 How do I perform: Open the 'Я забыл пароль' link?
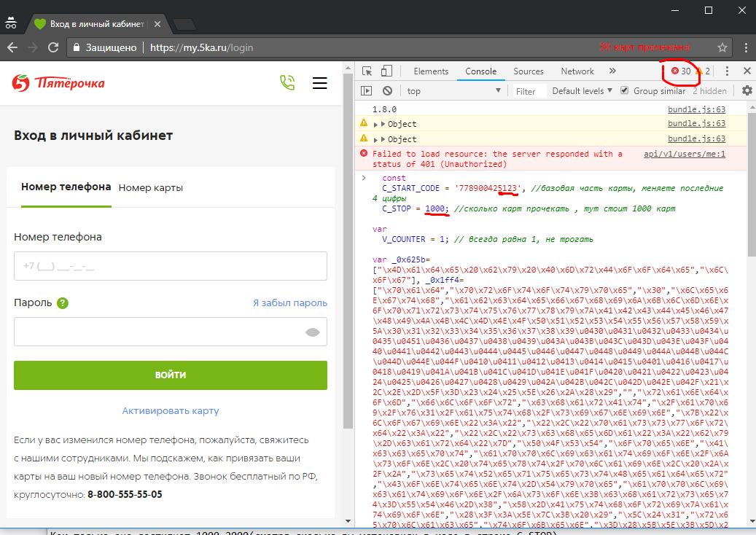tap(290, 303)
